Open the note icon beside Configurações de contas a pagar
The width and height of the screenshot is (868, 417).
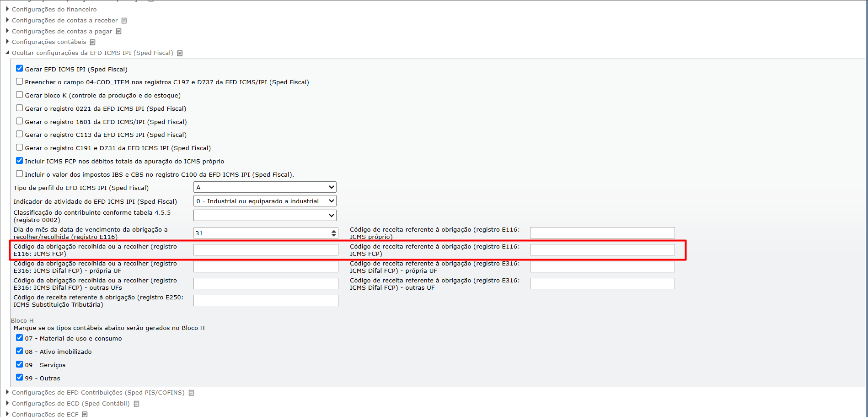pos(118,31)
